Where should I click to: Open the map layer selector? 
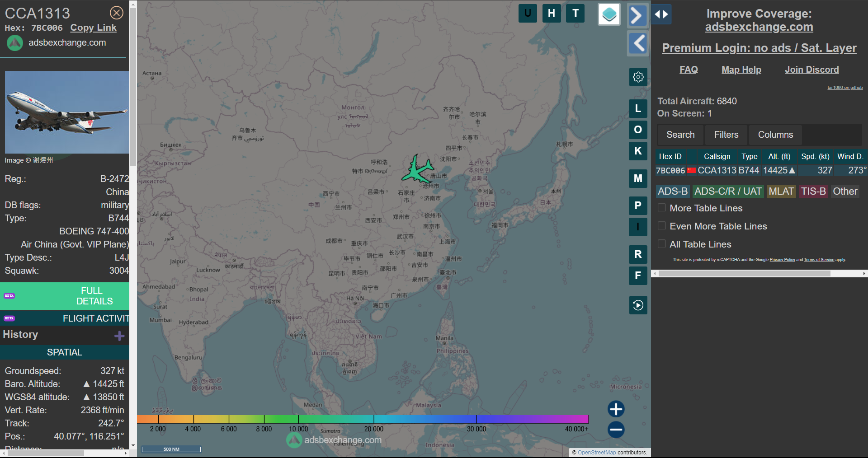point(609,14)
